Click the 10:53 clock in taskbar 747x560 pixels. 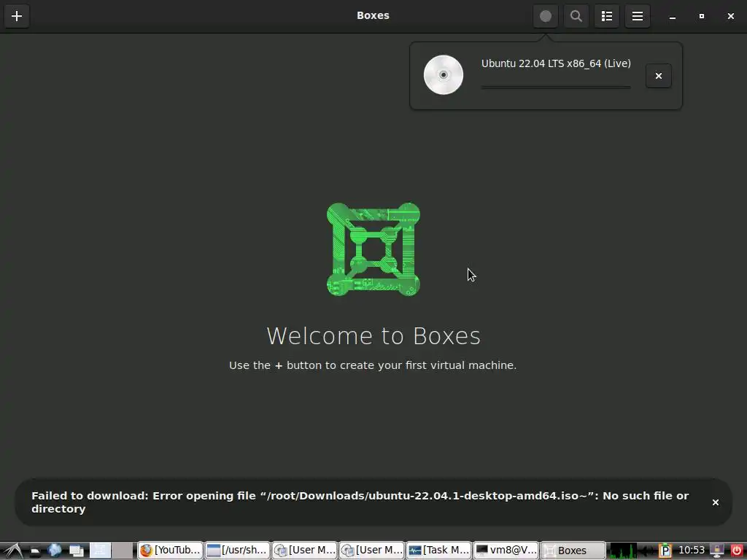point(692,551)
